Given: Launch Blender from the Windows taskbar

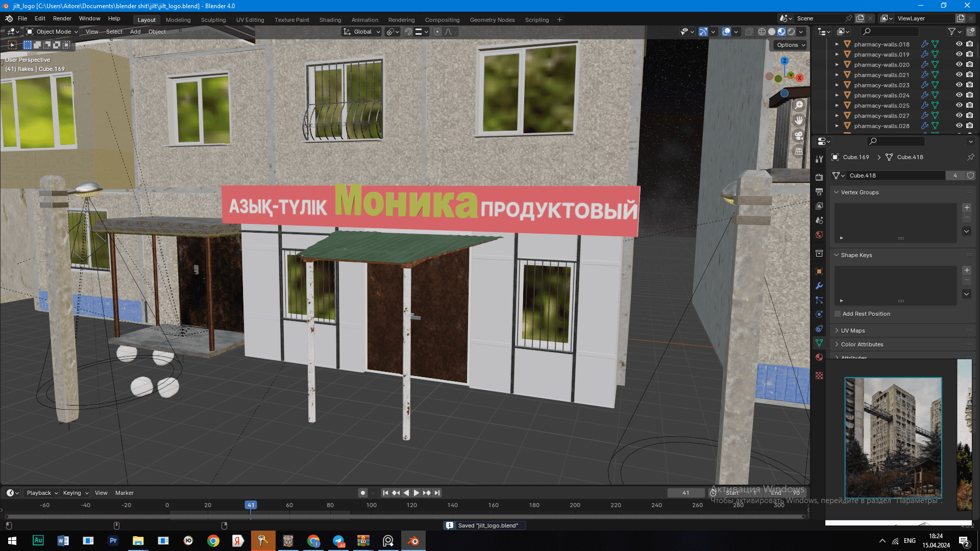Looking at the screenshot, I should coord(413,541).
